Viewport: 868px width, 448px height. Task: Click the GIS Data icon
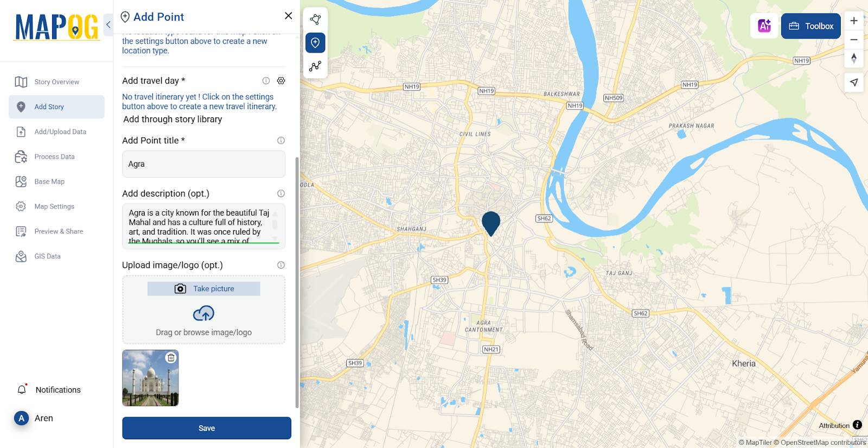click(21, 257)
